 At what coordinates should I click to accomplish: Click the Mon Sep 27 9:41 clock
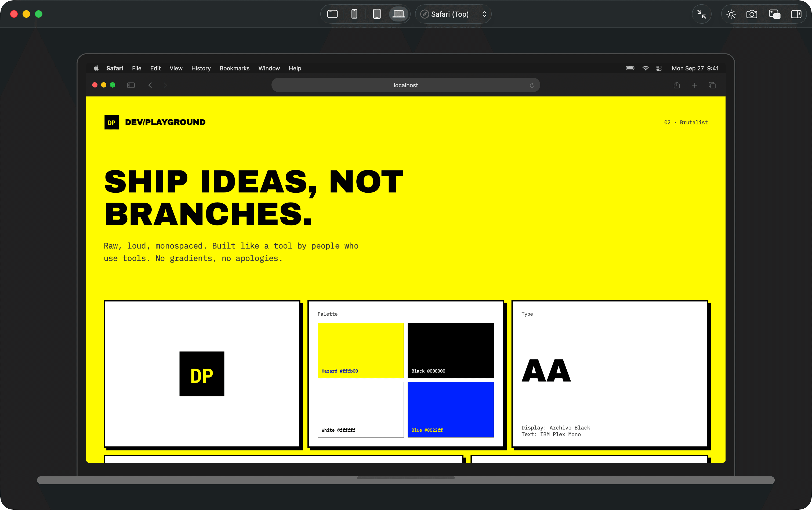coord(695,68)
